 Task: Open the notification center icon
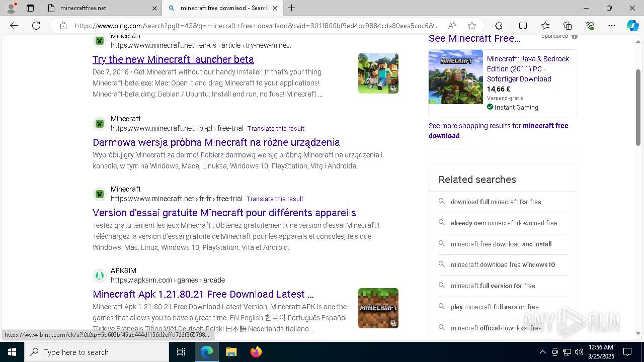[627, 352]
